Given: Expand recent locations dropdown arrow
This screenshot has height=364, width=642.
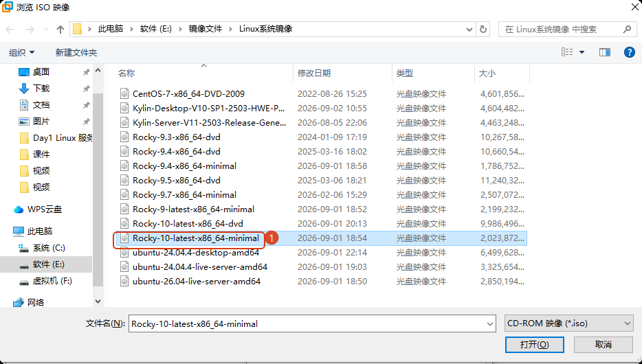Looking at the screenshot, I should pyautogui.click(x=46, y=30).
